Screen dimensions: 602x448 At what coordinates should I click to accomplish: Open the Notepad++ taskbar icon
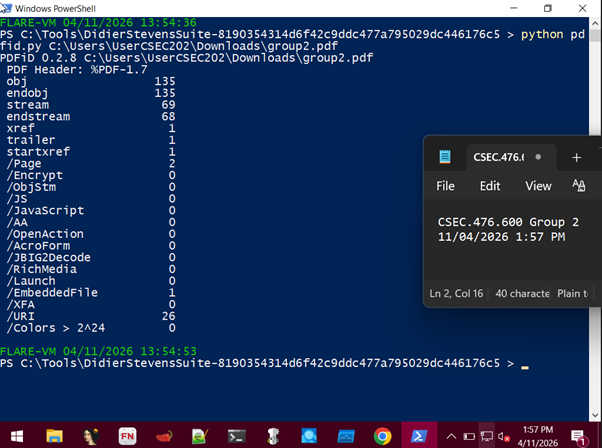[x=200, y=436]
